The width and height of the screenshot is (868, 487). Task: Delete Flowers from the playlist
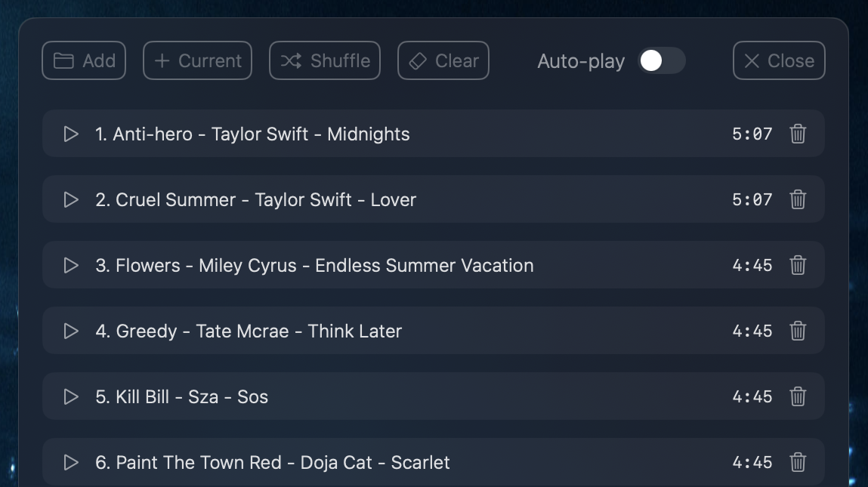pos(798,266)
